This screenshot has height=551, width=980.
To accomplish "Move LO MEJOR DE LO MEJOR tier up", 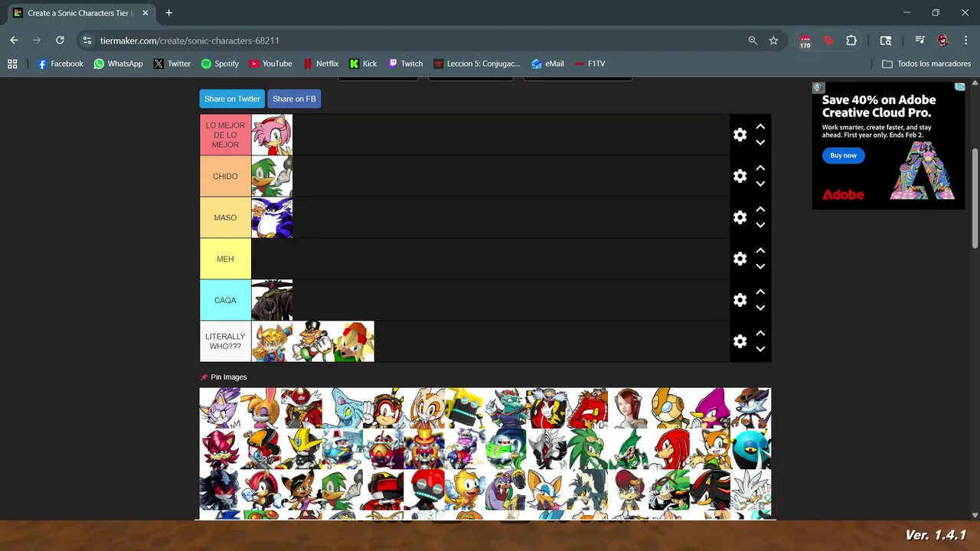I will [x=760, y=127].
